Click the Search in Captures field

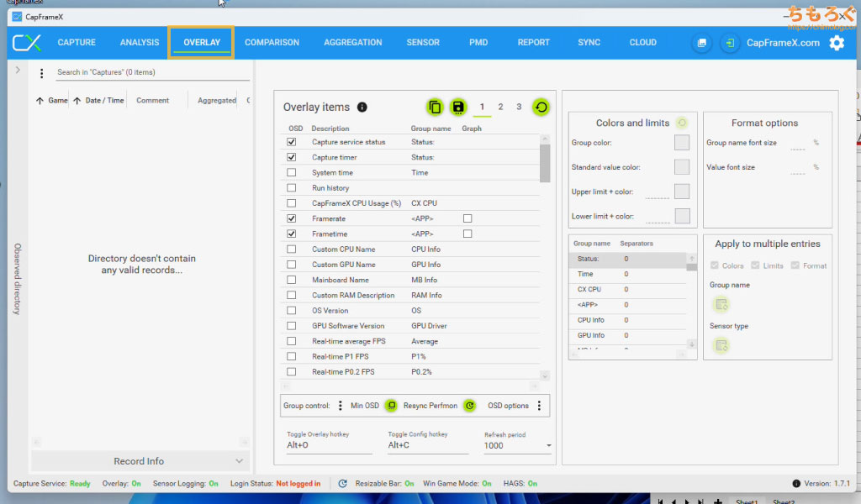click(153, 72)
